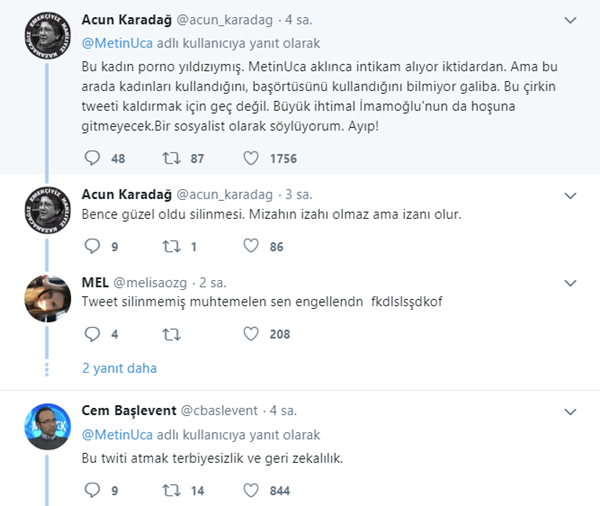Image resolution: width=600 pixels, height=506 pixels.
Task: Open the Cem Başlevent profile name link
Action: (x=128, y=411)
